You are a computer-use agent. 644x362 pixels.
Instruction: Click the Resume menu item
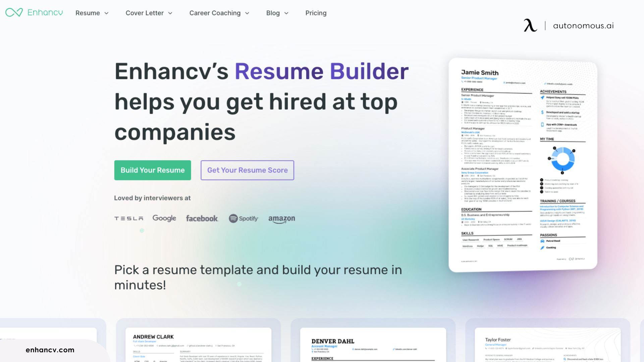(x=87, y=13)
